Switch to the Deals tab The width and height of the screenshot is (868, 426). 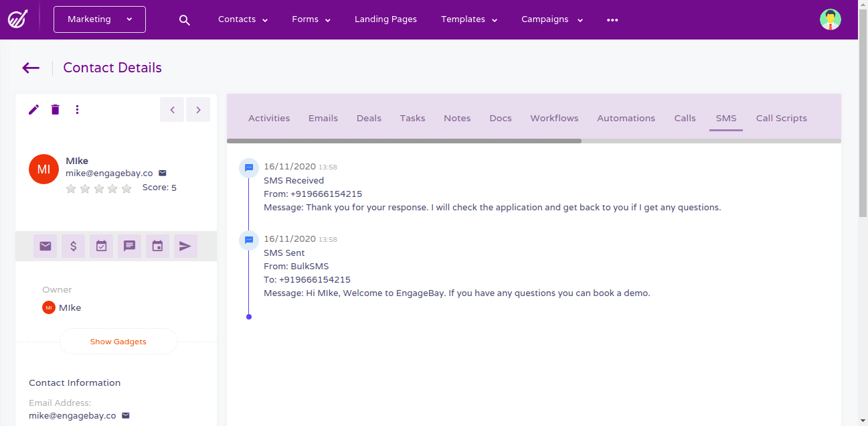click(369, 118)
